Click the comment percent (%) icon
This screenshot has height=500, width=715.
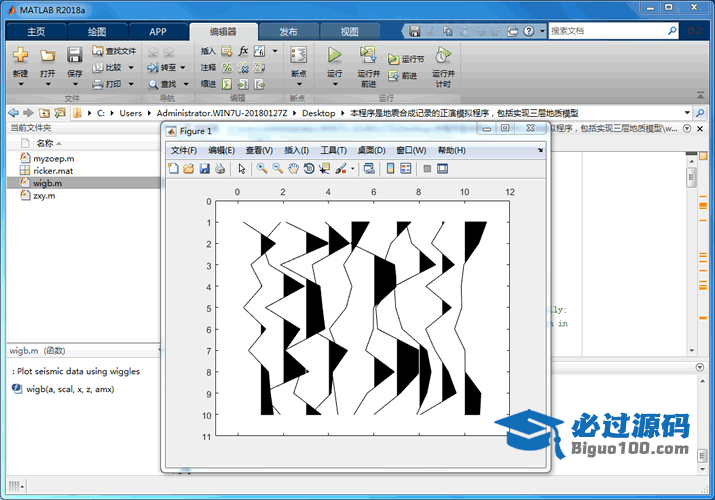227,67
